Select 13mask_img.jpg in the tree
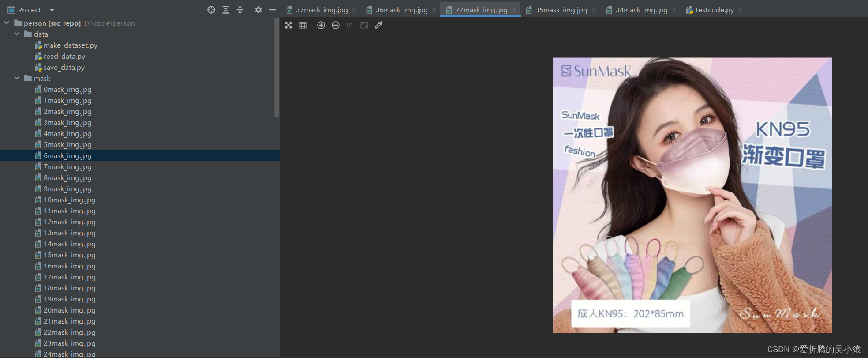This screenshot has height=358, width=868. (70, 233)
